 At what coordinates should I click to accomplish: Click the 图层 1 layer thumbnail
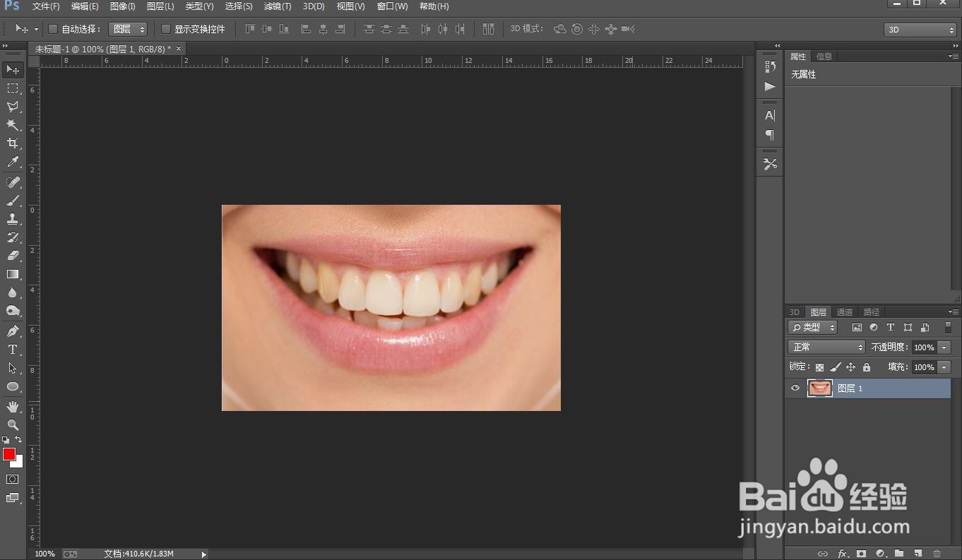click(x=819, y=388)
